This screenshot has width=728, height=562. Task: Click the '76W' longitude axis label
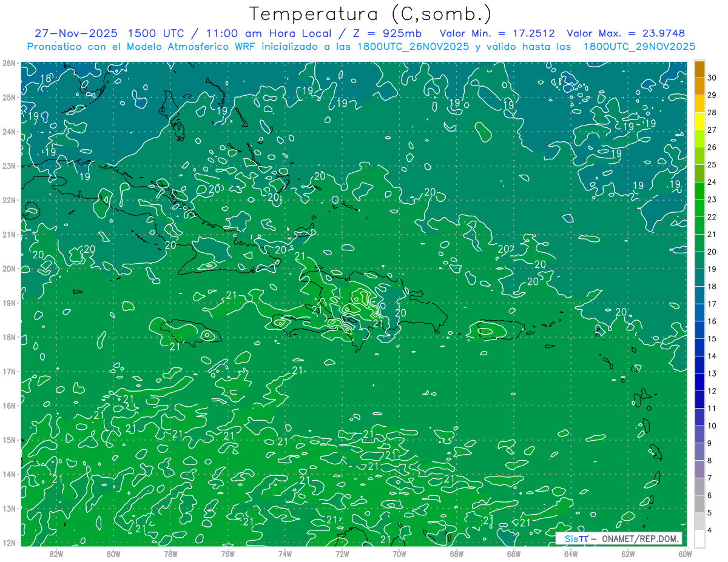pyautogui.click(x=228, y=554)
